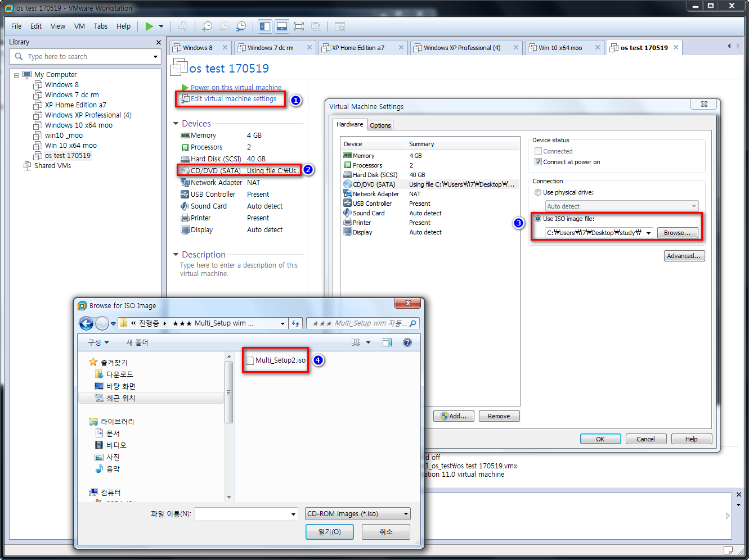This screenshot has width=749, height=560.
Task: Open the power options dropdown arrow
Action: point(161,26)
